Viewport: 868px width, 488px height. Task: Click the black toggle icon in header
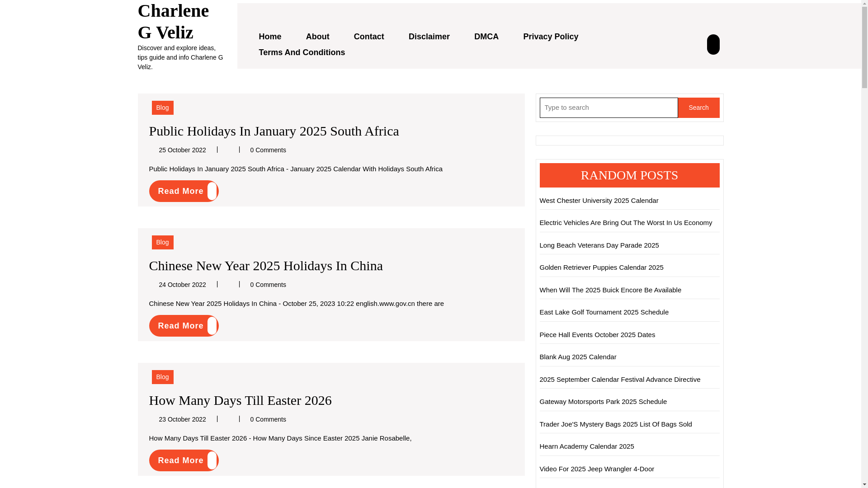point(713,44)
